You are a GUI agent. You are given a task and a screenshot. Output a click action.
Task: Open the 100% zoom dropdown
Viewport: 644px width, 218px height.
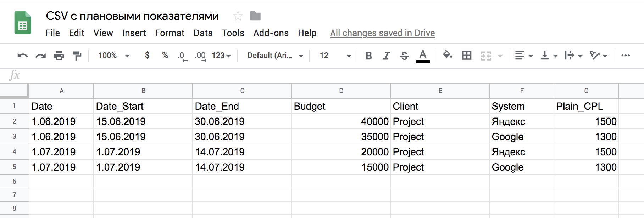click(114, 56)
